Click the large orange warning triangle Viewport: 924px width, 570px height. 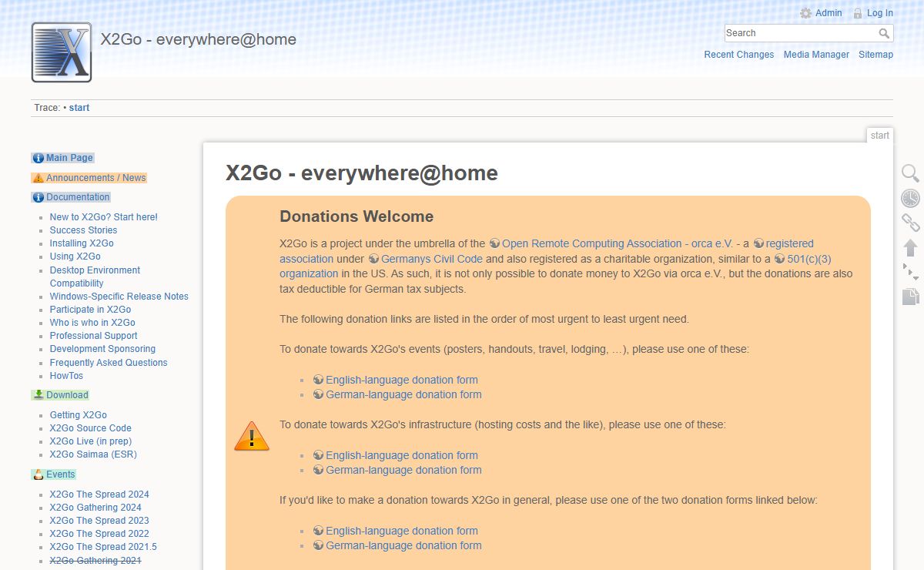click(252, 436)
